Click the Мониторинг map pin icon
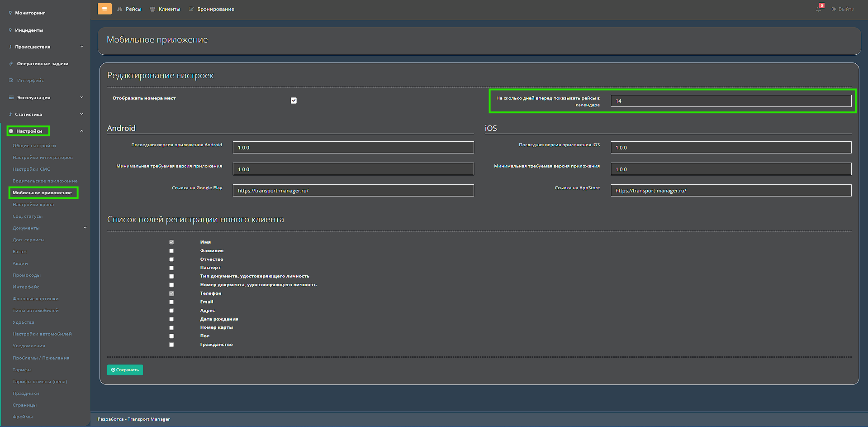This screenshot has height=427, width=868. coord(10,13)
